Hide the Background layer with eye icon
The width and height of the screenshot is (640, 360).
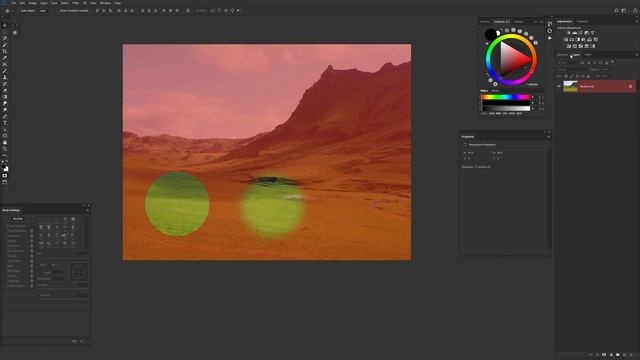point(559,86)
